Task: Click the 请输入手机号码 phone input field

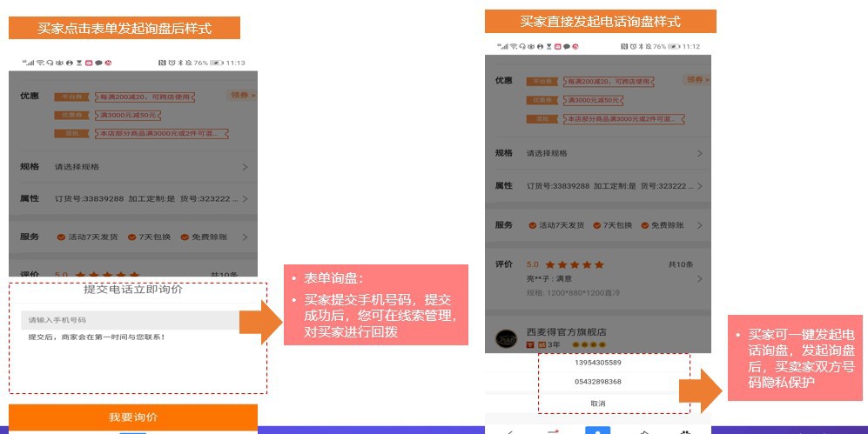Action: [130, 320]
